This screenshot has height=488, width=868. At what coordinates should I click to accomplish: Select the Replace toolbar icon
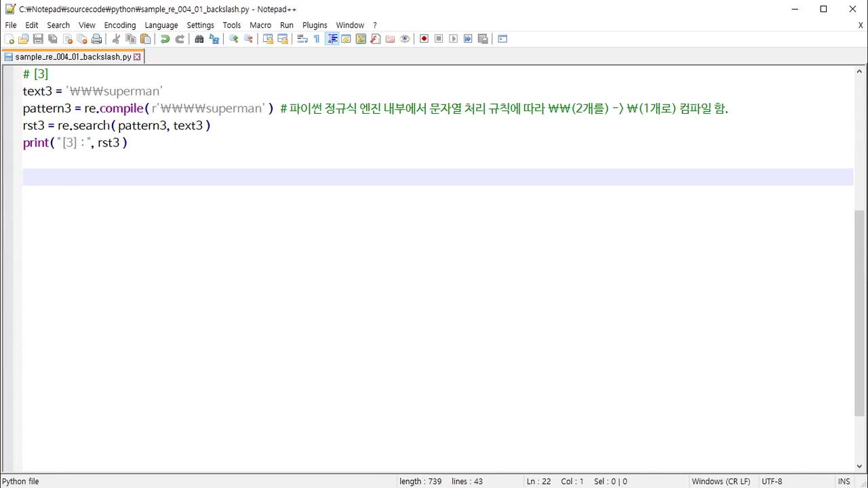pyautogui.click(x=214, y=39)
